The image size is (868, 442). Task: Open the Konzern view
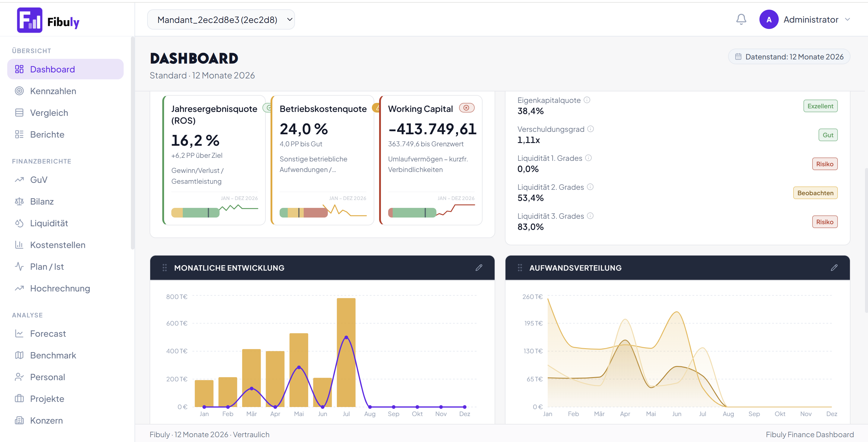click(x=65, y=420)
